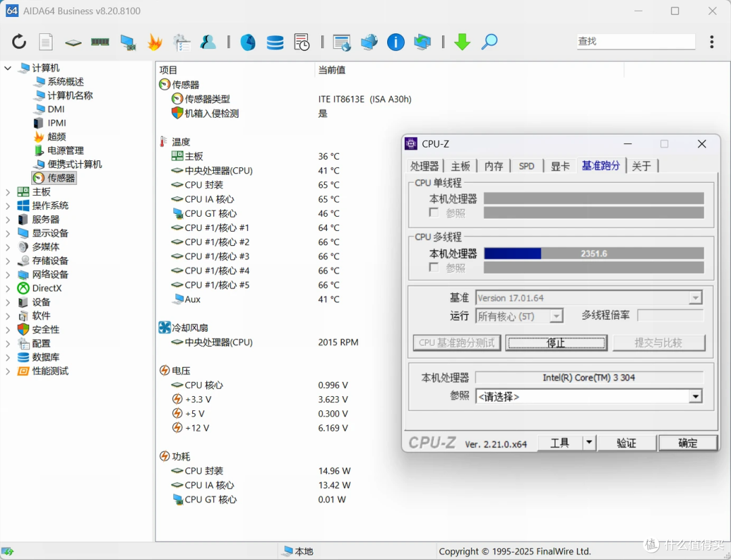Select 计算机名称 tree item

(70, 95)
